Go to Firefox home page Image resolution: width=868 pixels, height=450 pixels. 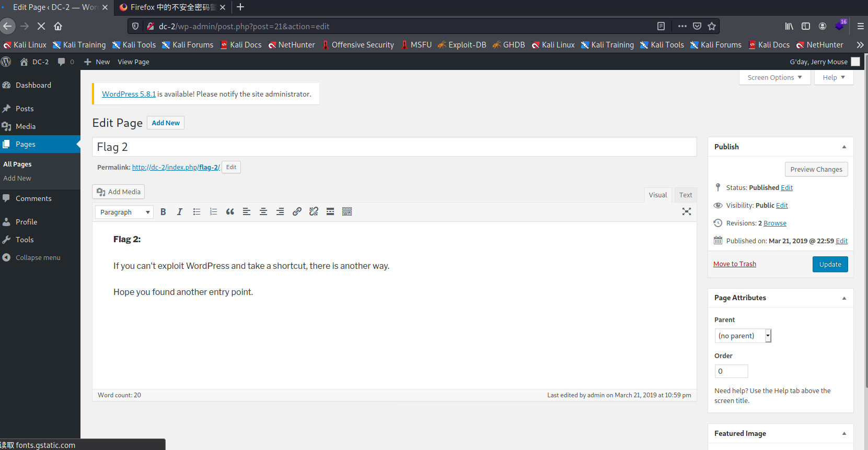[58, 26]
